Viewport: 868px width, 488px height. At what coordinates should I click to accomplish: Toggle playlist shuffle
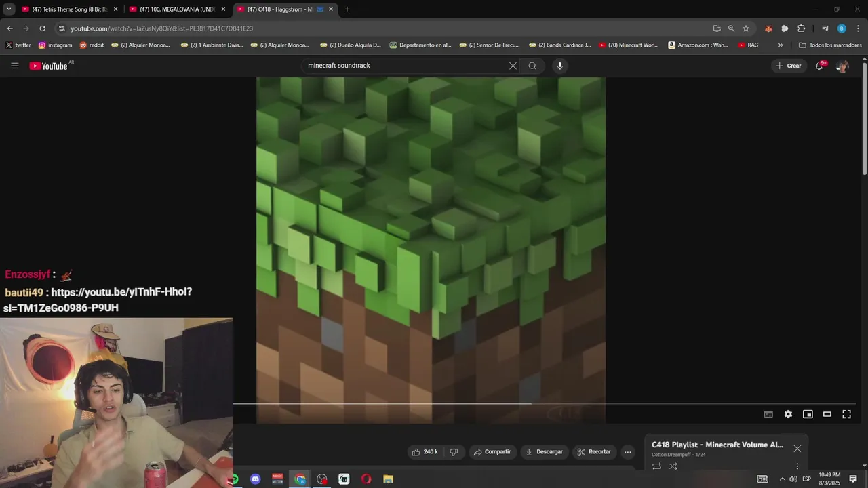coord(673,466)
